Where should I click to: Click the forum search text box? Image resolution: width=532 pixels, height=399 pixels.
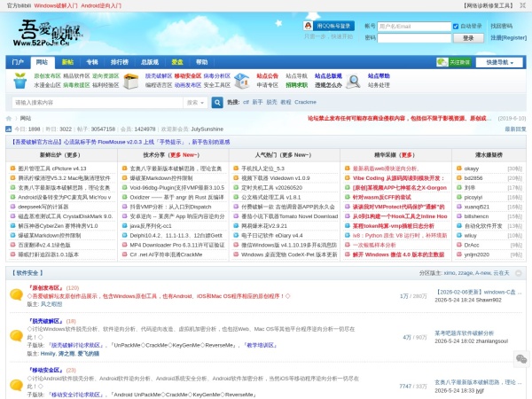[x=98, y=103]
